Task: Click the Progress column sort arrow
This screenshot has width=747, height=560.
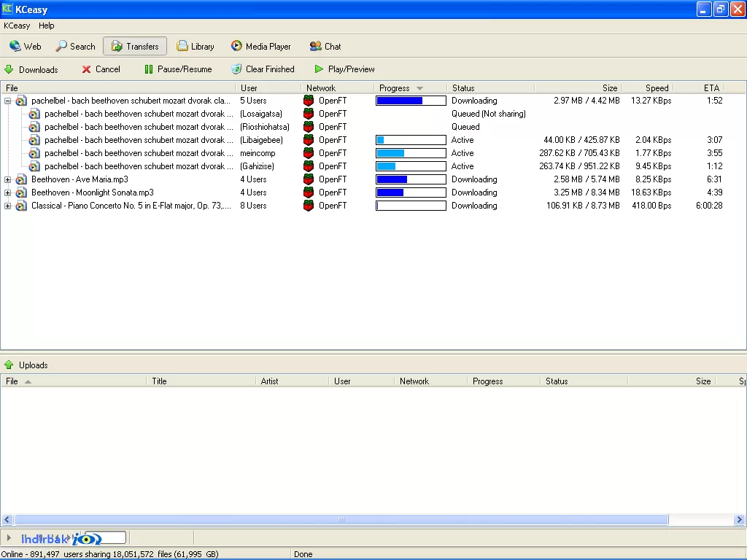Action: click(x=419, y=88)
